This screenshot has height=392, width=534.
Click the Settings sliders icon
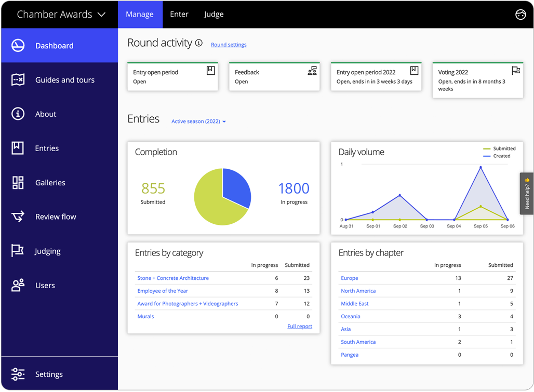tap(17, 374)
